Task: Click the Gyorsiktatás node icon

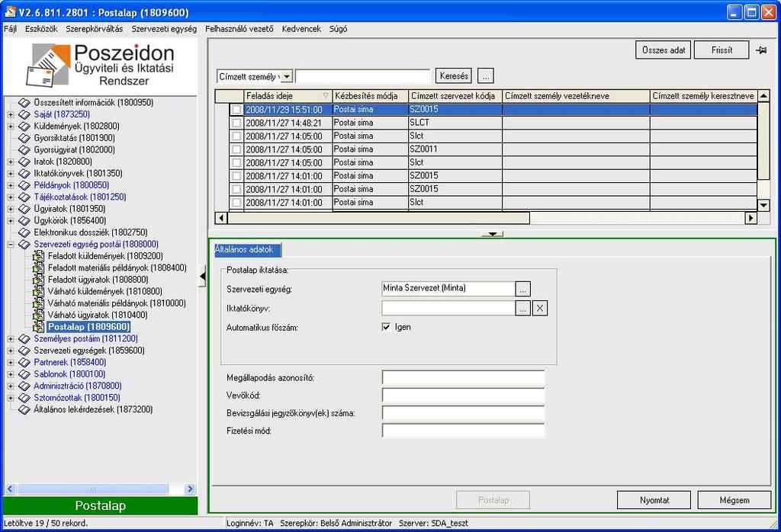Action: 24,138
